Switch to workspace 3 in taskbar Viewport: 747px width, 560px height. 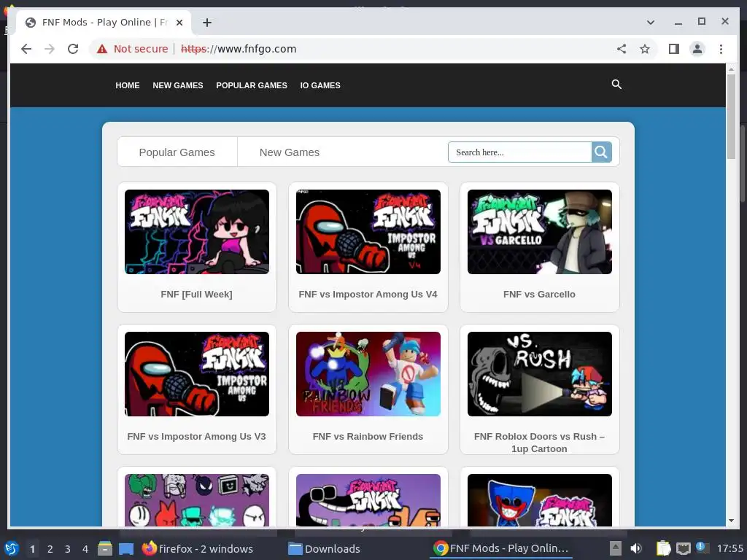point(68,549)
